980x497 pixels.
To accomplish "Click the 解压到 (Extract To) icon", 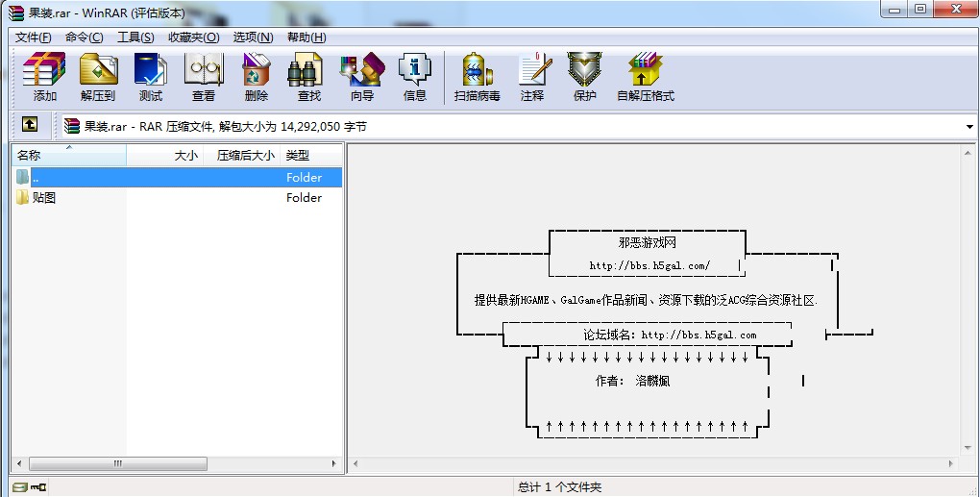I will click(x=98, y=70).
